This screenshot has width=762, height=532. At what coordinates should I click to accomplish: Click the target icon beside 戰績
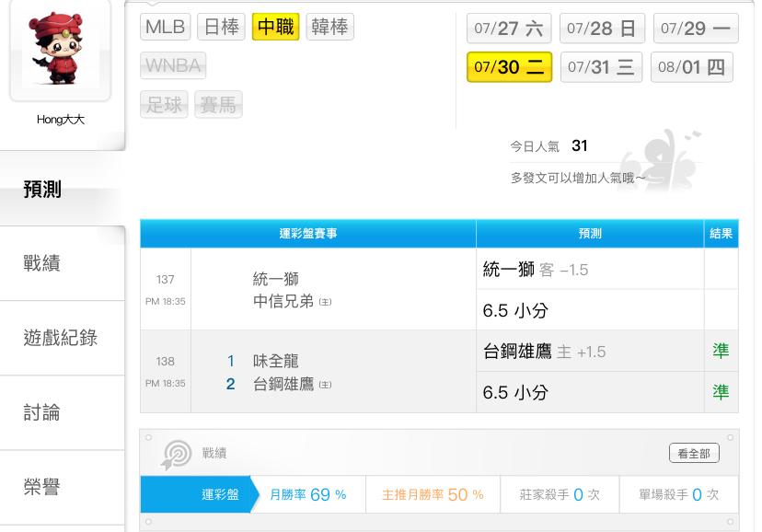(176, 455)
